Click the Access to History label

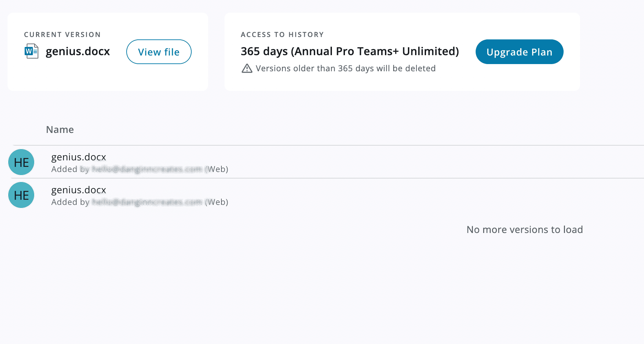click(282, 35)
